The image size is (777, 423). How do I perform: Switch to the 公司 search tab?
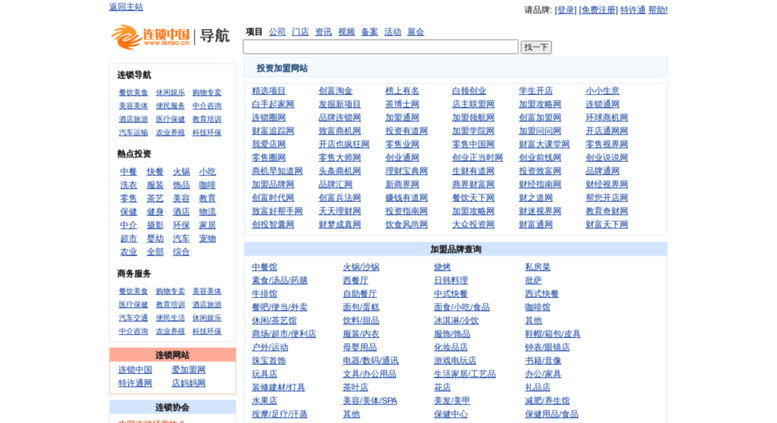click(277, 32)
